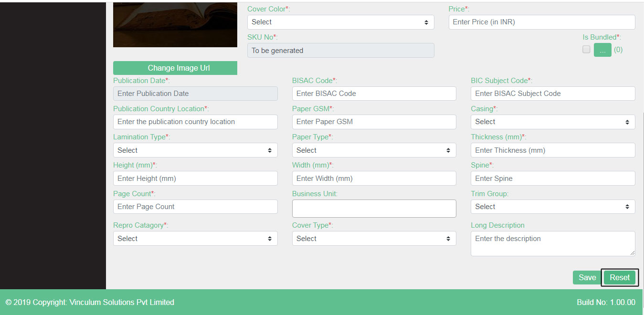
Task: Click the Change Image Url button
Action: click(175, 68)
